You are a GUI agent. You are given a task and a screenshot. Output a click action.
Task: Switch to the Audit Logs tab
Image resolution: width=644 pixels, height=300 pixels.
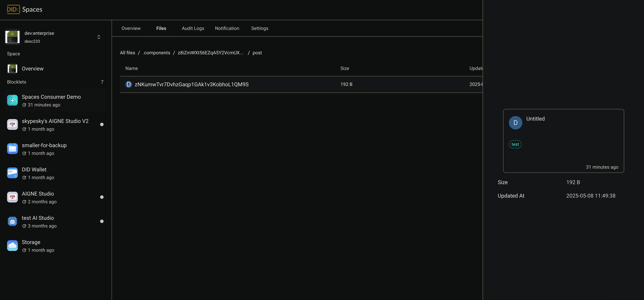pos(193,29)
